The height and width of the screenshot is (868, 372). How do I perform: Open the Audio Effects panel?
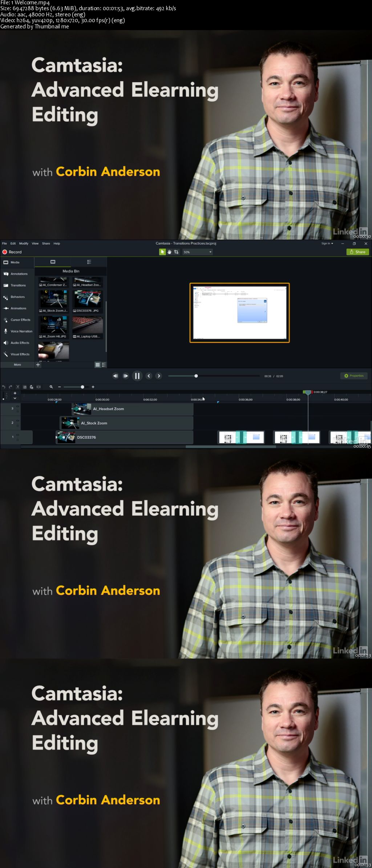[x=17, y=343]
